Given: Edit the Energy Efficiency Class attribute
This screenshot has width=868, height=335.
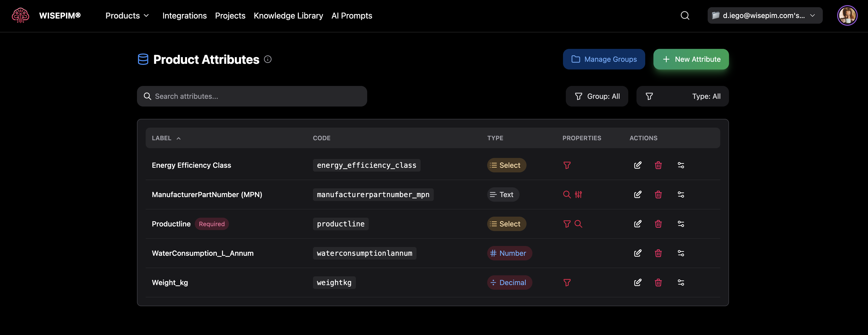Looking at the screenshot, I should [638, 165].
